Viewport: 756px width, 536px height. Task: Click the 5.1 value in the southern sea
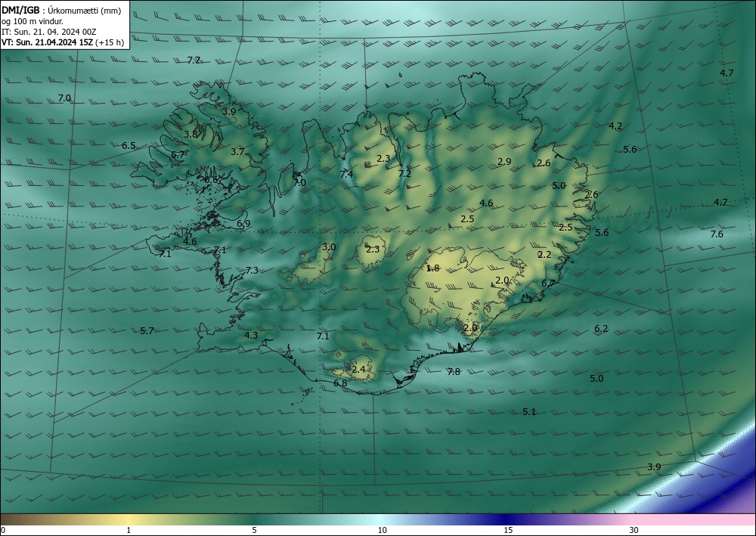pyautogui.click(x=529, y=412)
